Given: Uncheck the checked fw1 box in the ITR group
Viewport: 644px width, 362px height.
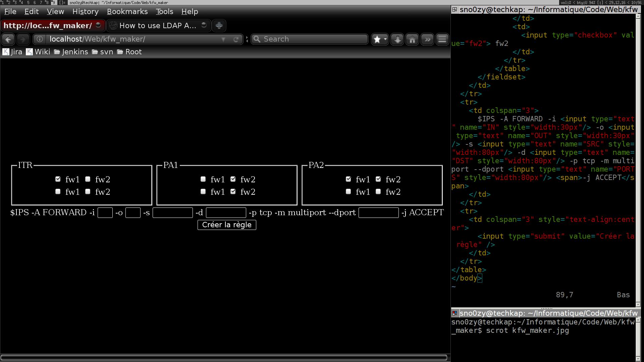Looking at the screenshot, I should 58,179.
